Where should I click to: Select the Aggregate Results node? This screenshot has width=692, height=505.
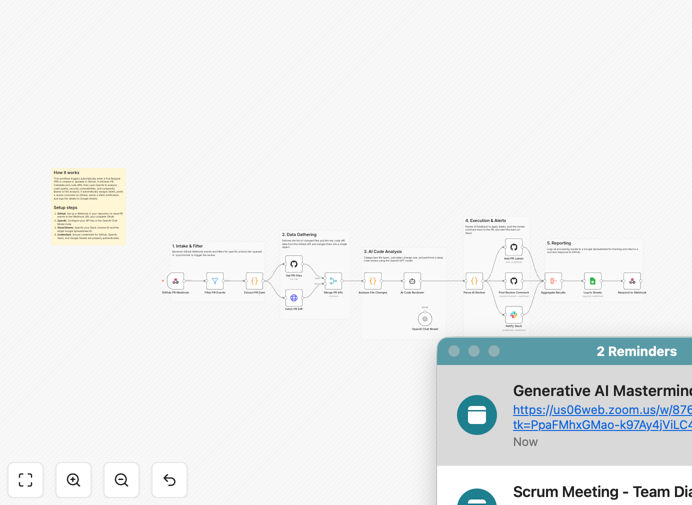pos(553,281)
